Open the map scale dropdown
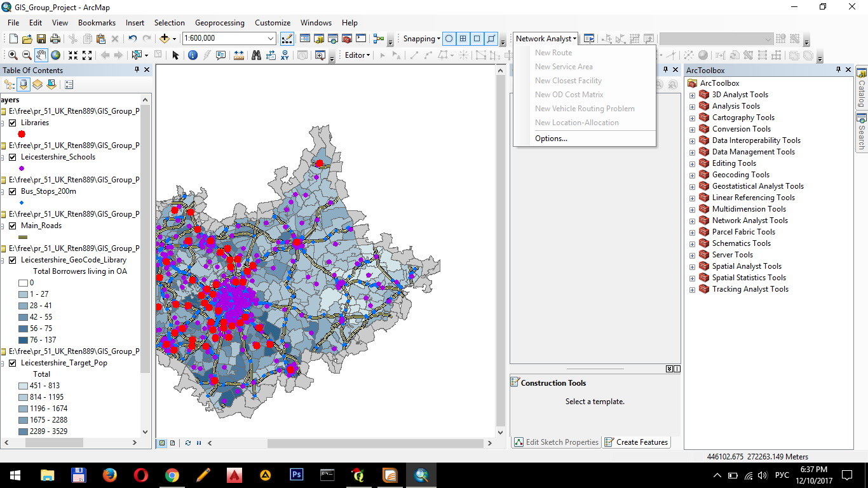This screenshot has width=868, height=488. (271, 39)
